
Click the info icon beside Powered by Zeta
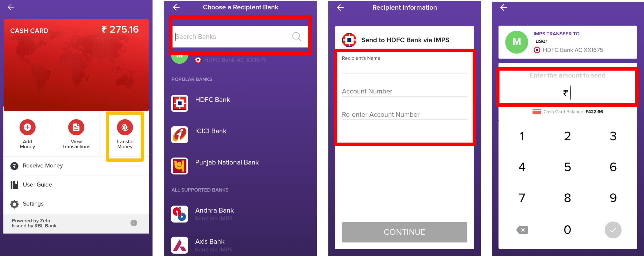point(134,223)
